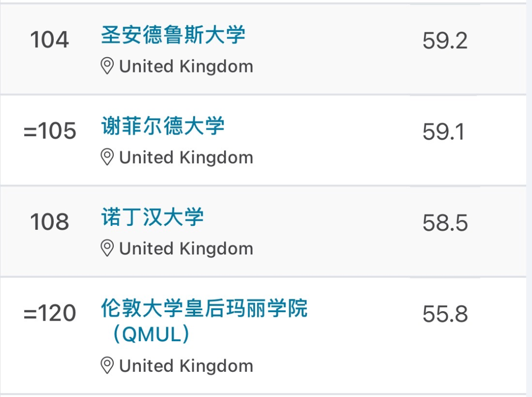
Task: Open the 诺丁汉大学 university link
Action: pos(152,217)
